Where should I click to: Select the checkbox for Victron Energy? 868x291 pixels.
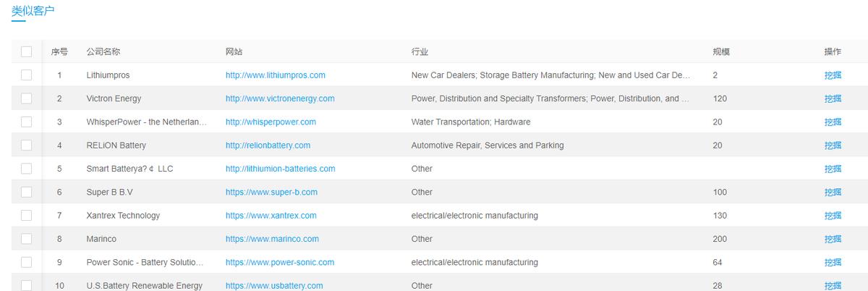[x=27, y=98]
